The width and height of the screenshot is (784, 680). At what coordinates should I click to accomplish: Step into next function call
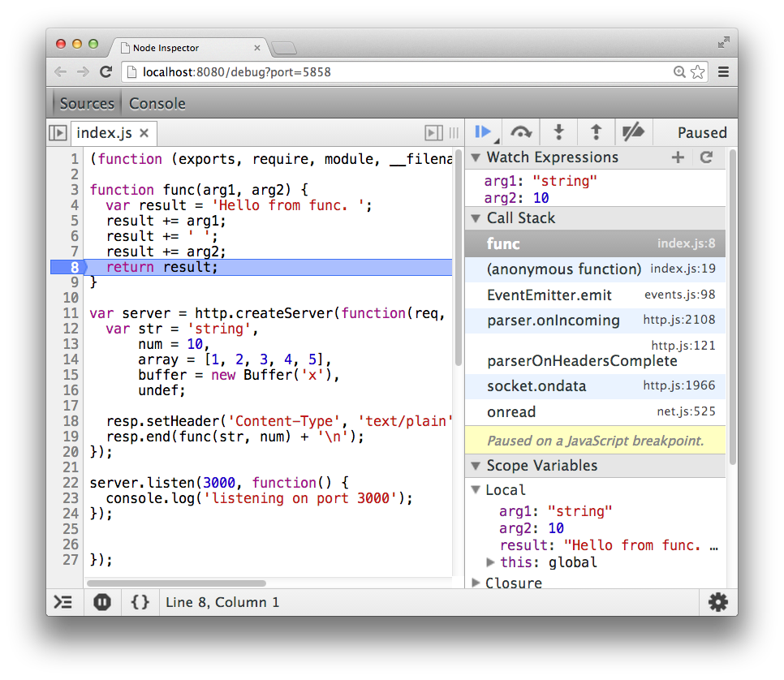[559, 132]
